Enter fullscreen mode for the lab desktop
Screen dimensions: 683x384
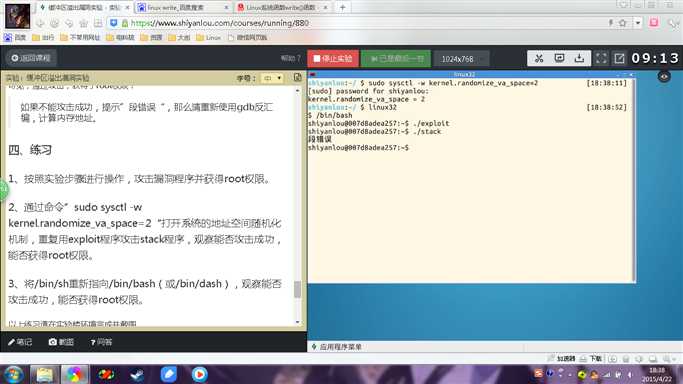601,58
